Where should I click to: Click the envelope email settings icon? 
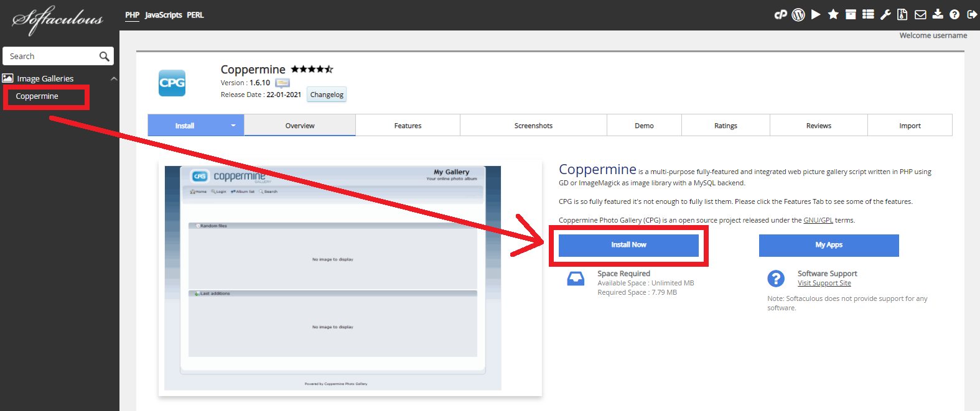(x=920, y=14)
